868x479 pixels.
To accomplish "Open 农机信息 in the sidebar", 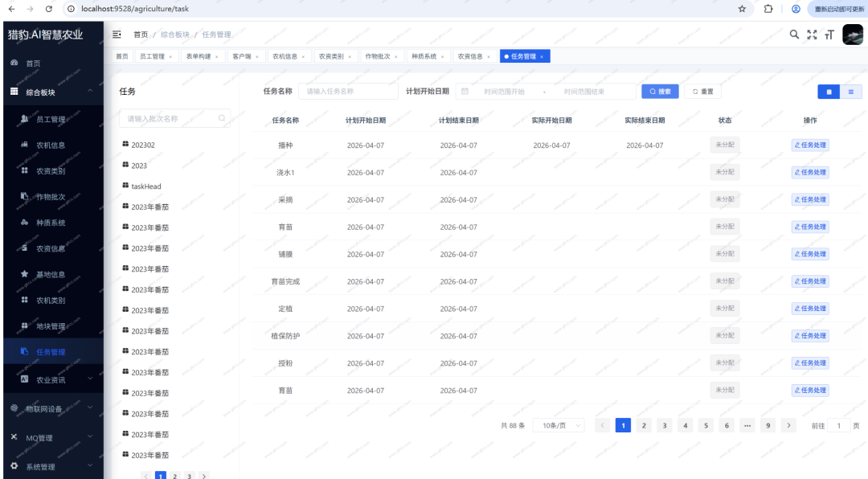I will pyautogui.click(x=53, y=145).
